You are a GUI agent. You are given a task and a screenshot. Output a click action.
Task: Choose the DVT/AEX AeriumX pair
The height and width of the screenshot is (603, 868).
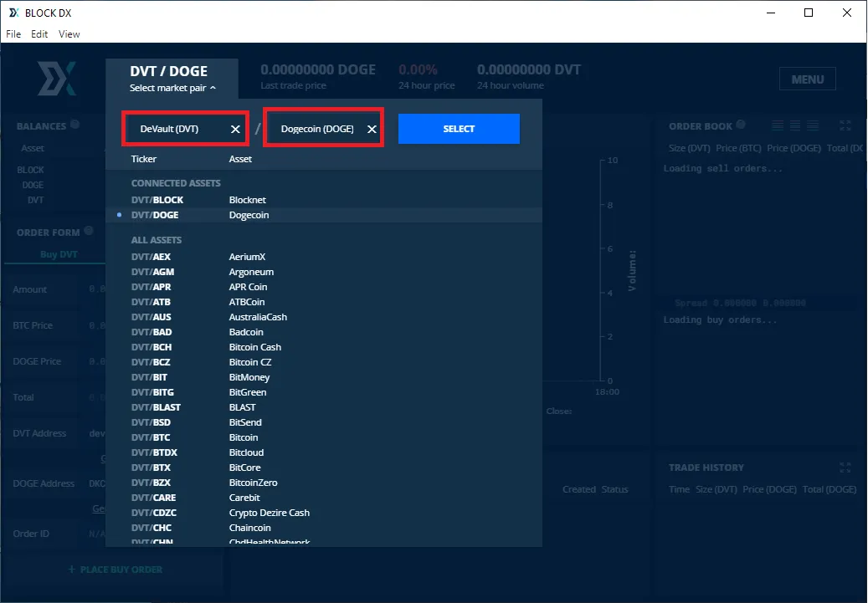tap(324, 257)
